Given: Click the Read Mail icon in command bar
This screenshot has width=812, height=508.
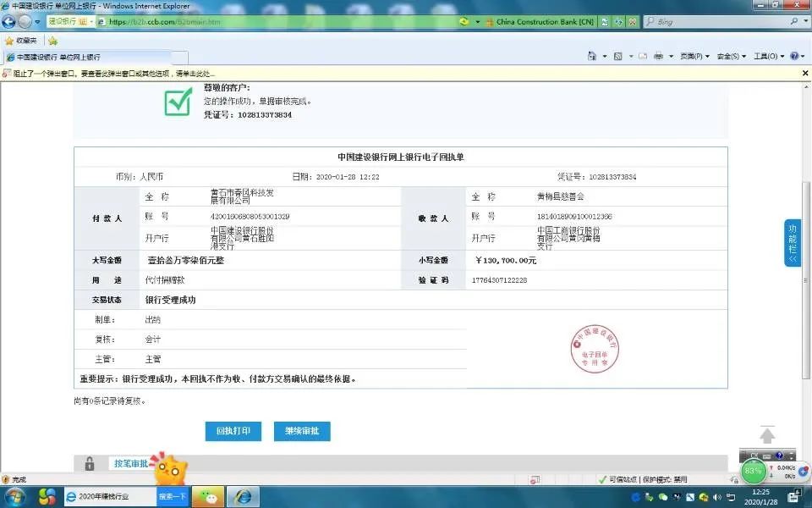Looking at the screenshot, I should [643, 56].
